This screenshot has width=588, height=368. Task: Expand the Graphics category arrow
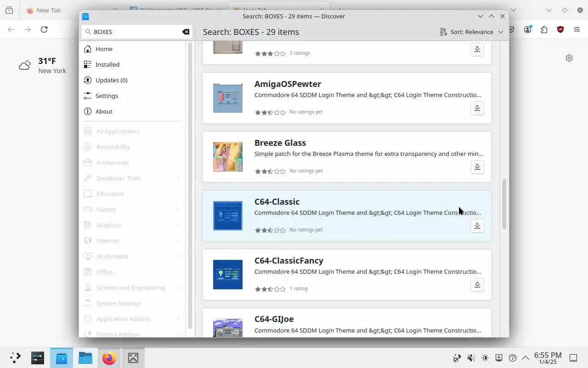tap(178, 225)
